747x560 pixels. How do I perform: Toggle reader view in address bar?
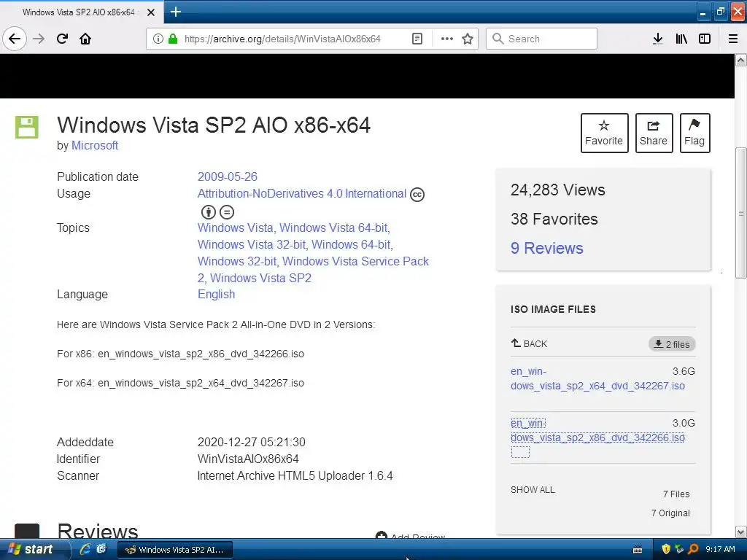pos(417,39)
